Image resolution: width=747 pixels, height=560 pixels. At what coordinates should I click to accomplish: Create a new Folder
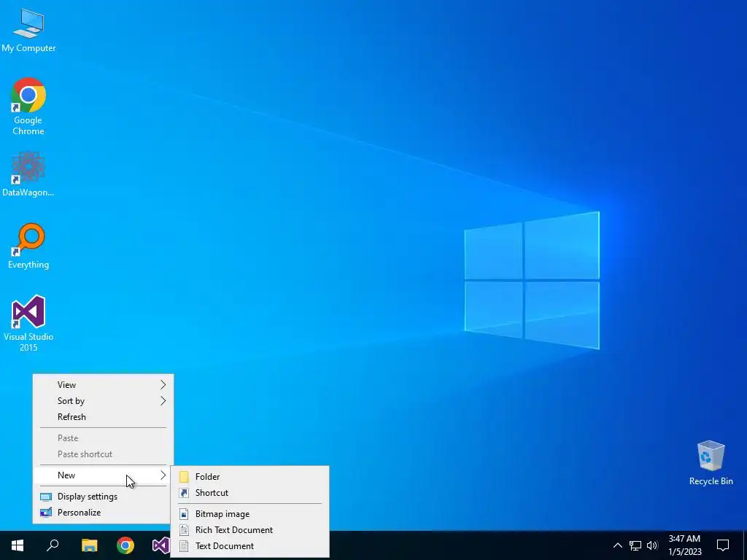(250, 477)
